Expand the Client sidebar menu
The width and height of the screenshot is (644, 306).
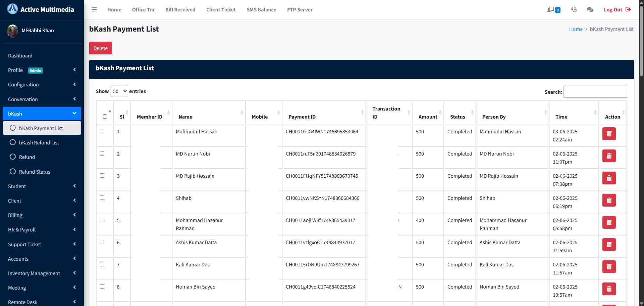pyautogui.click(x=42, y=201)
